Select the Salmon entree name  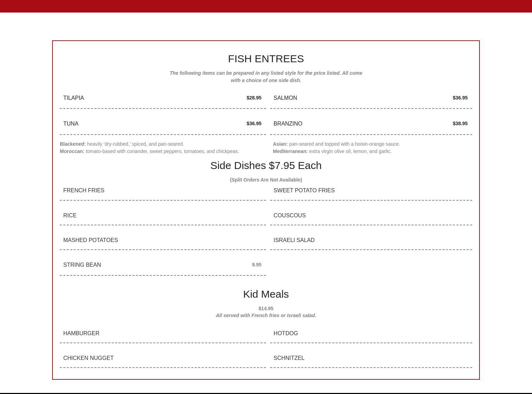click(285, 98)
